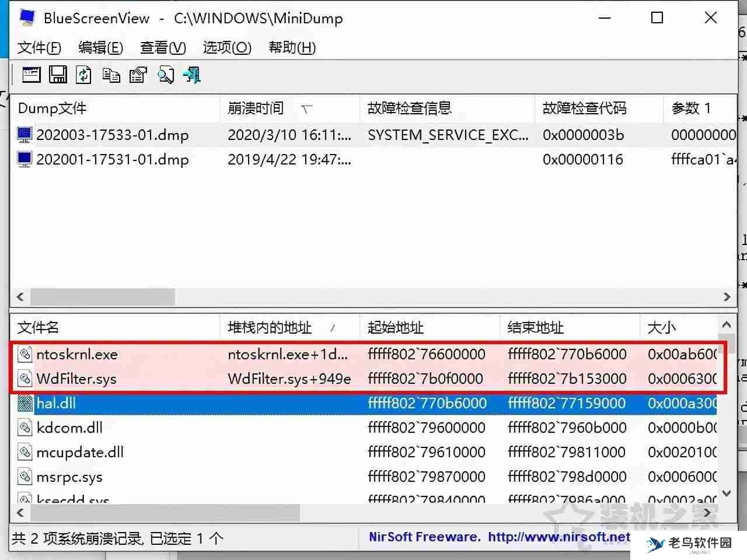Open the 选项(O) menu
Viewport: 747px width, 560px height.
(x=227, y=47)
